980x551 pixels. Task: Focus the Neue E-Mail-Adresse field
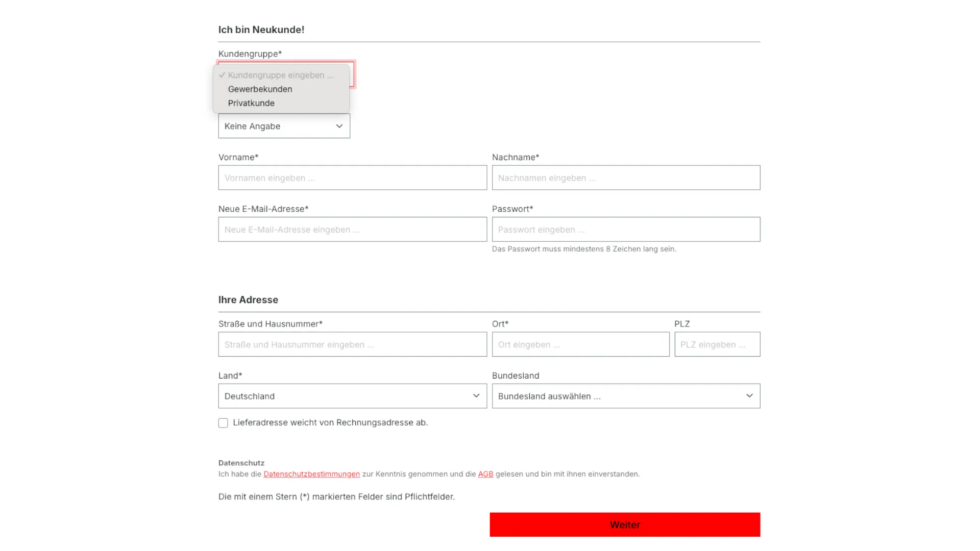pyautogui.click(x=352, y=229)
